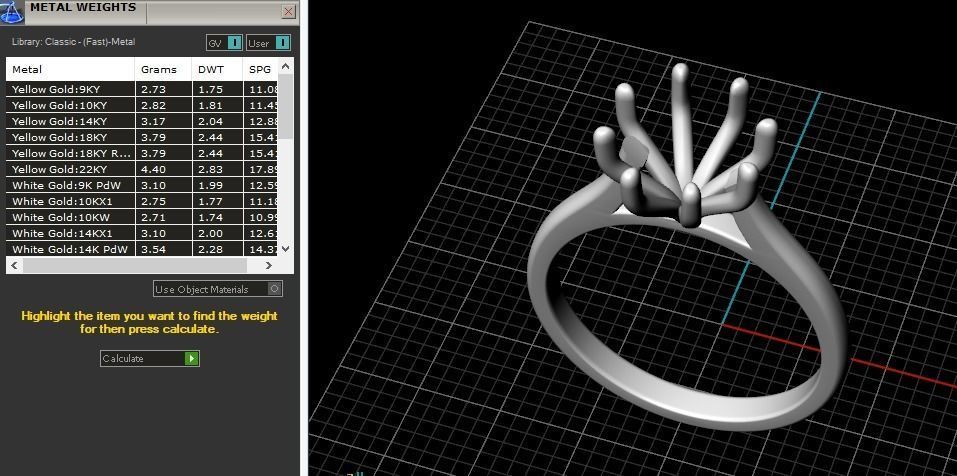Click the 2.00 DWT value
The width and height of the screenshot is (957, 476).
[211, 233]
